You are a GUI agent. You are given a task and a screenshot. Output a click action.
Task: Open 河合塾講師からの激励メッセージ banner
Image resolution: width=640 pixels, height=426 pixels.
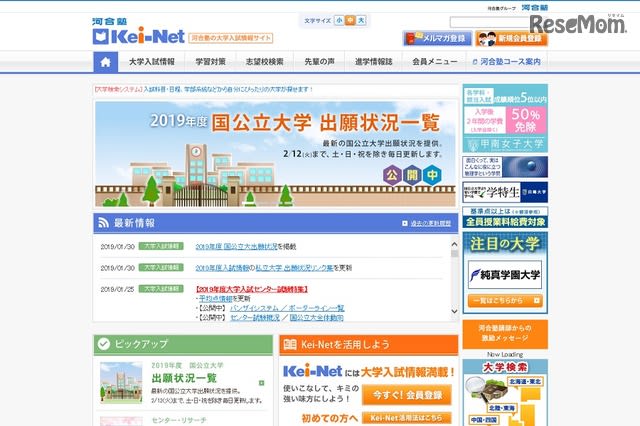[x=505, y=334]
